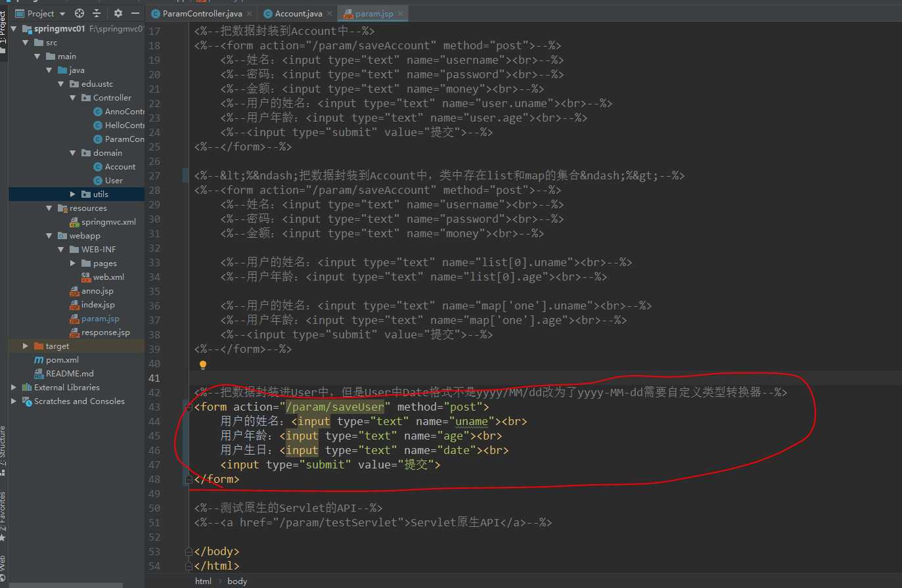Click response.jsp file icon
The height and width of the screenshot is (588, 902).
pos(74,332)
